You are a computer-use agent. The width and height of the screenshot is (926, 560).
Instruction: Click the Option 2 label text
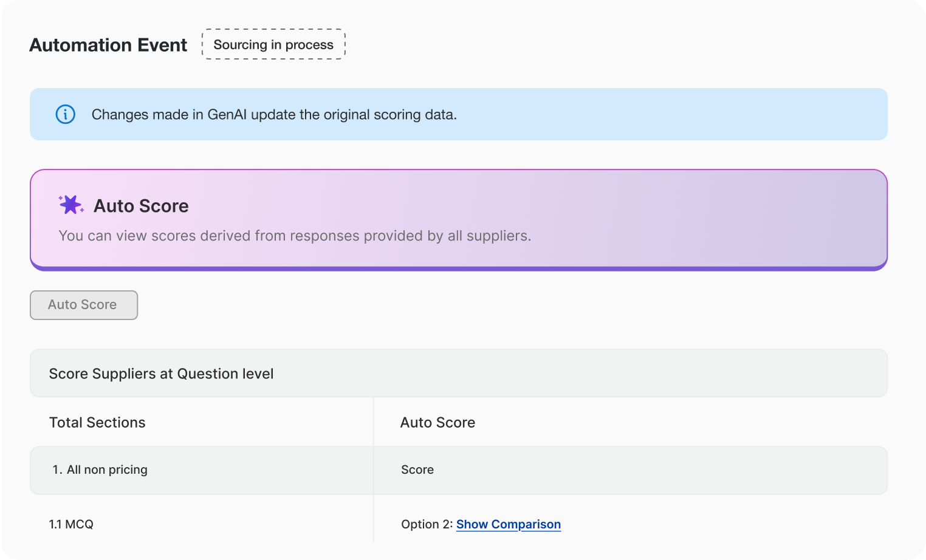coord(427,524)
